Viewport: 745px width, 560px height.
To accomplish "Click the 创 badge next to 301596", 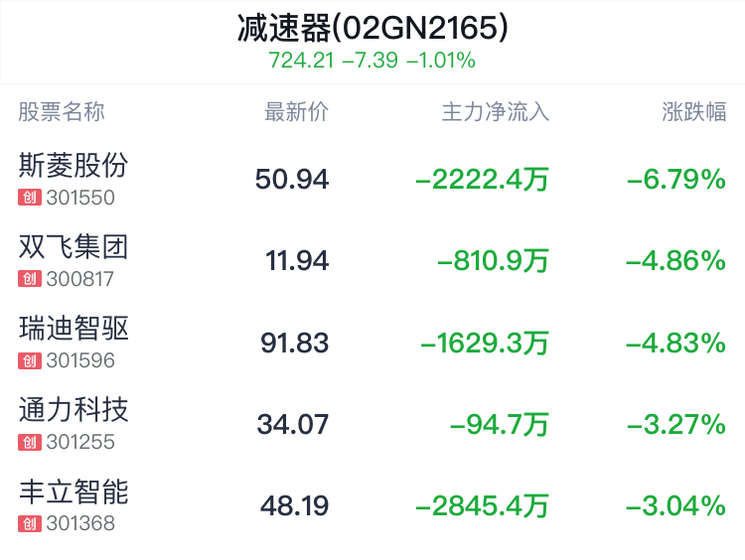I will coord(30,360).
